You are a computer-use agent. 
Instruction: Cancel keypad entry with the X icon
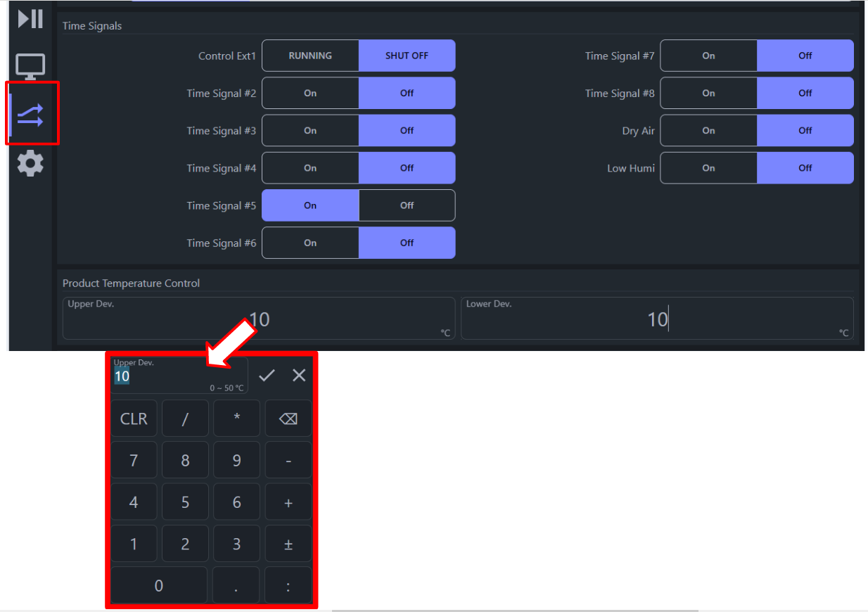[x=299, y=375]
